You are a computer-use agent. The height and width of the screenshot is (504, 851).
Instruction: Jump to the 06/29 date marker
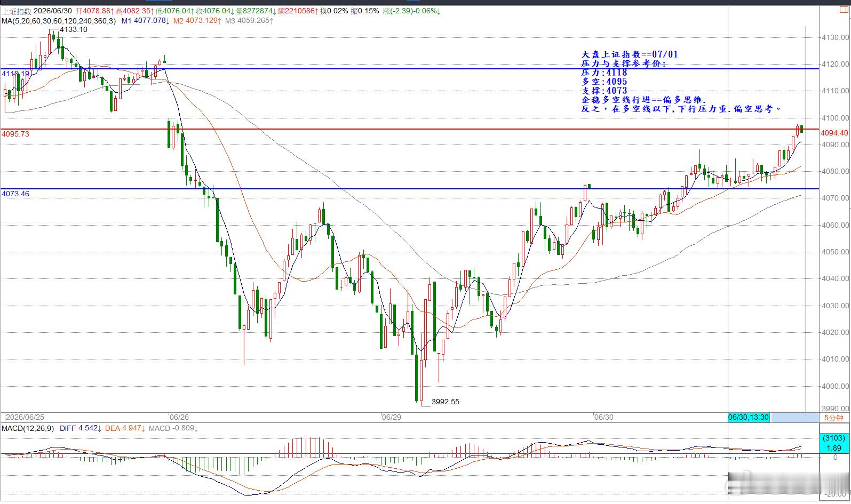pos(391,417)
